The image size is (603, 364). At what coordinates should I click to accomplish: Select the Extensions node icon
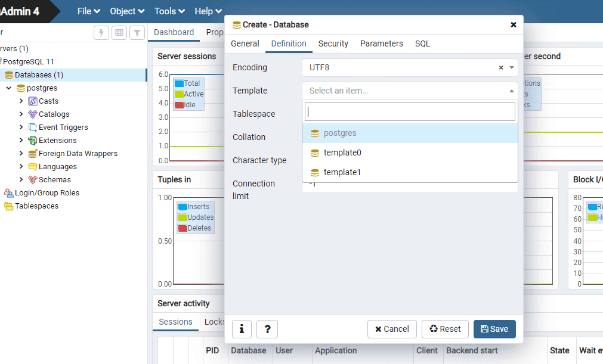33,141
